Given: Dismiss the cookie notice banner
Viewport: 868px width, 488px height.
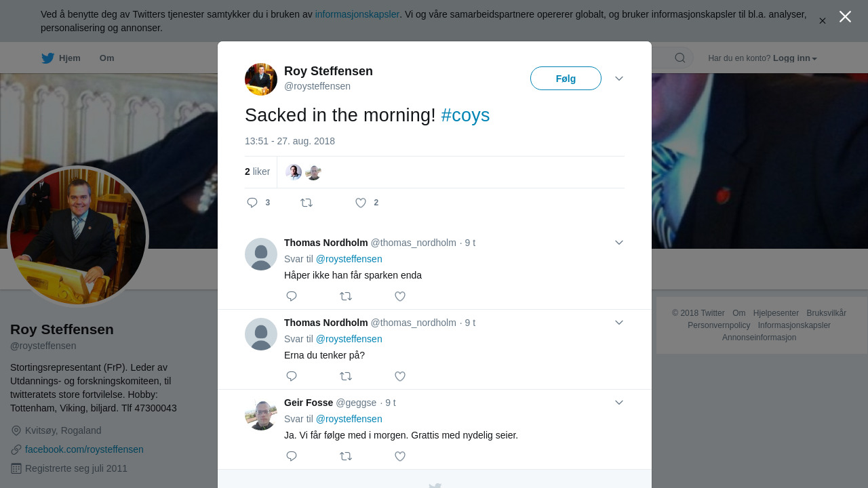Looking at the screenshot, I should (x=822, y=21).
